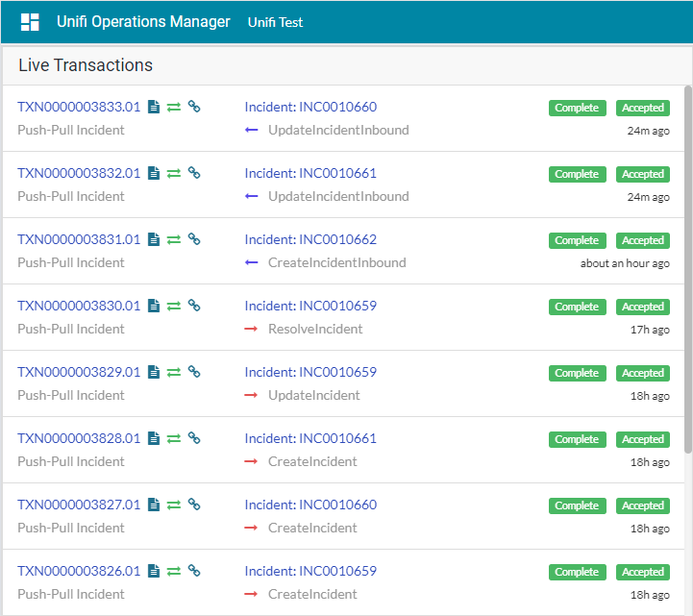Open document icon next to TXN0000003827.01
The image size is (693, 616).
[154, 505]
